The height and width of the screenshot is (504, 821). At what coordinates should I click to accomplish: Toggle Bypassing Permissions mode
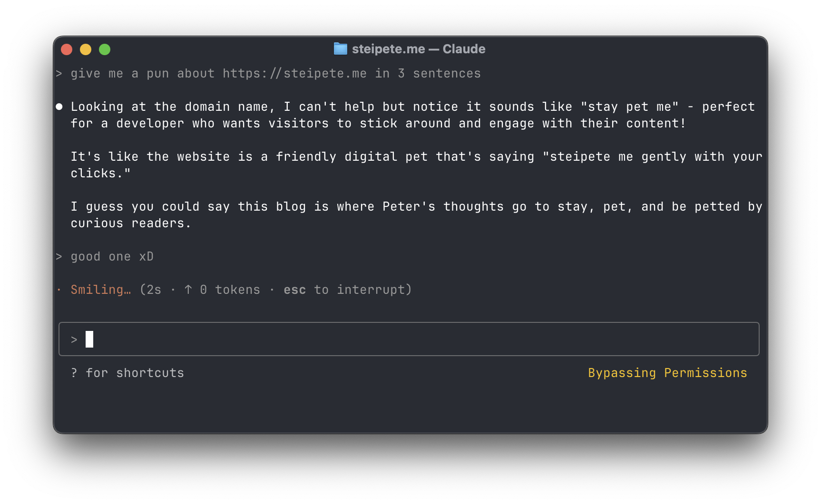tap(667, 373)
